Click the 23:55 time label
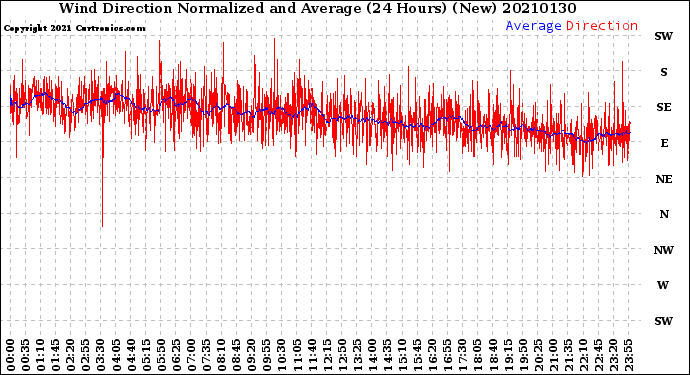Screen dimensions: 690x375 (628, 355)
